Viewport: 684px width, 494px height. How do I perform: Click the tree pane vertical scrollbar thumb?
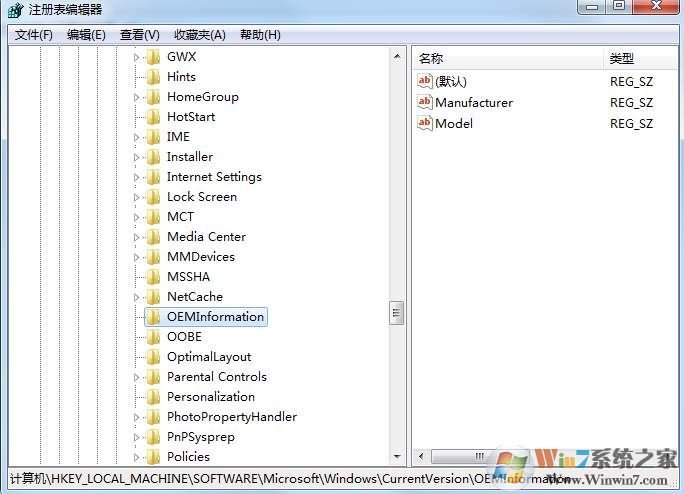click(397, 313)
